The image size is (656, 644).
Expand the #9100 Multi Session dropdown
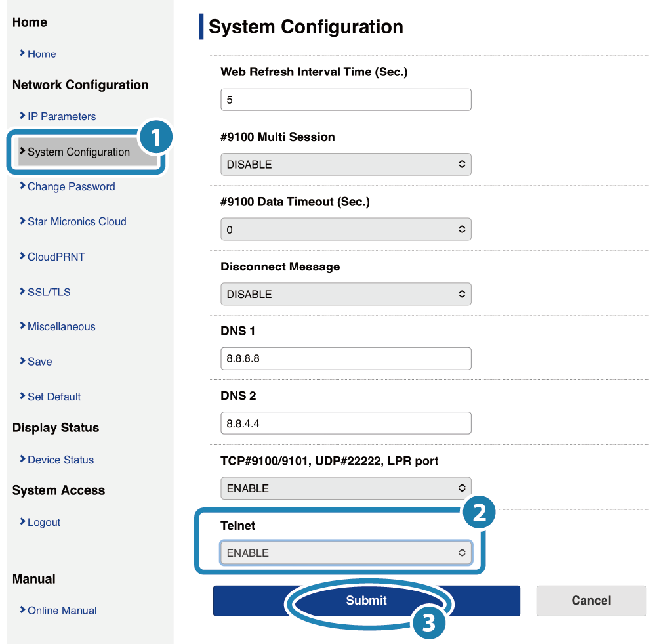[x=346, y=164]
